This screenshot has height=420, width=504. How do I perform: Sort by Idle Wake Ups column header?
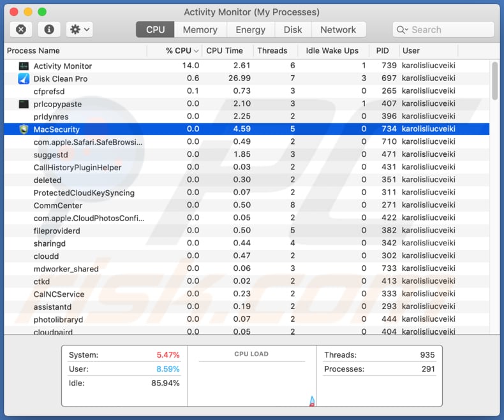[x=332, y=51]
